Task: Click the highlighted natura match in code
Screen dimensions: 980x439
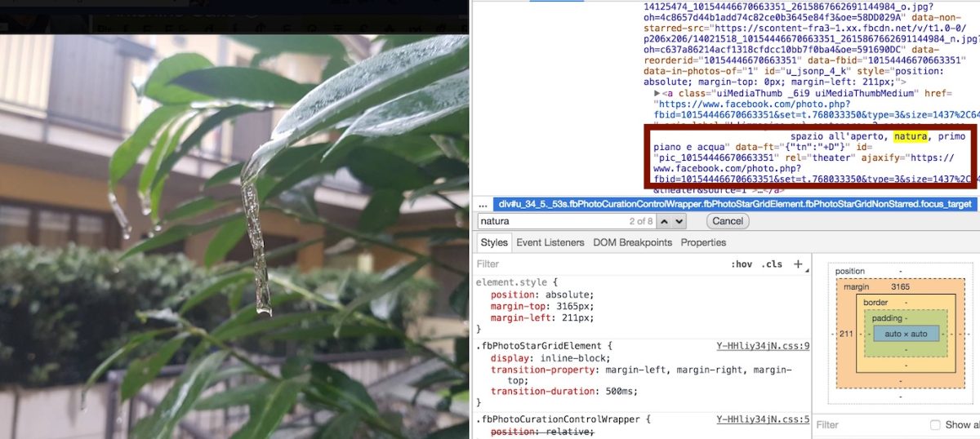Action: point(910,136)
